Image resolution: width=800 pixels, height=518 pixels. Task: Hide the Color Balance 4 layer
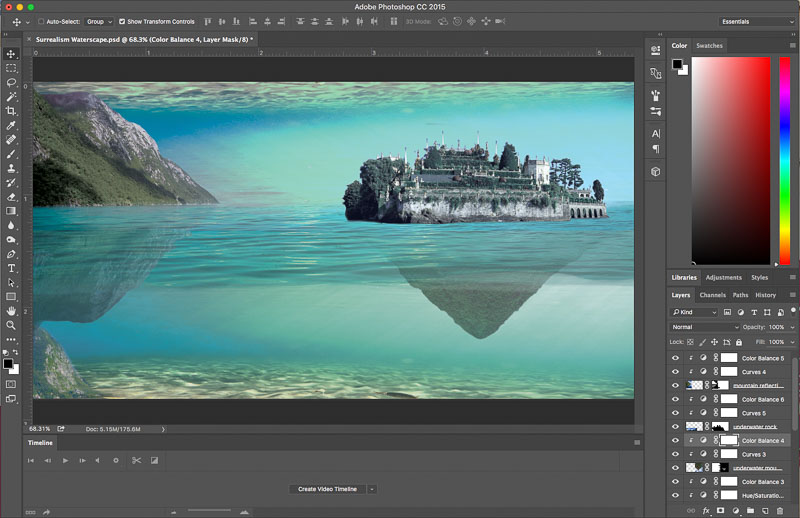(x=676, y=440)
